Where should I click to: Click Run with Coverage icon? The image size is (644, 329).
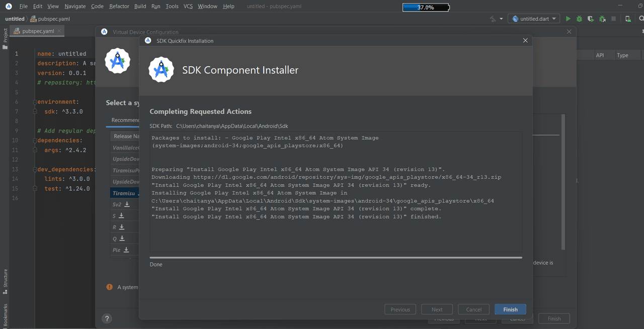591,19
